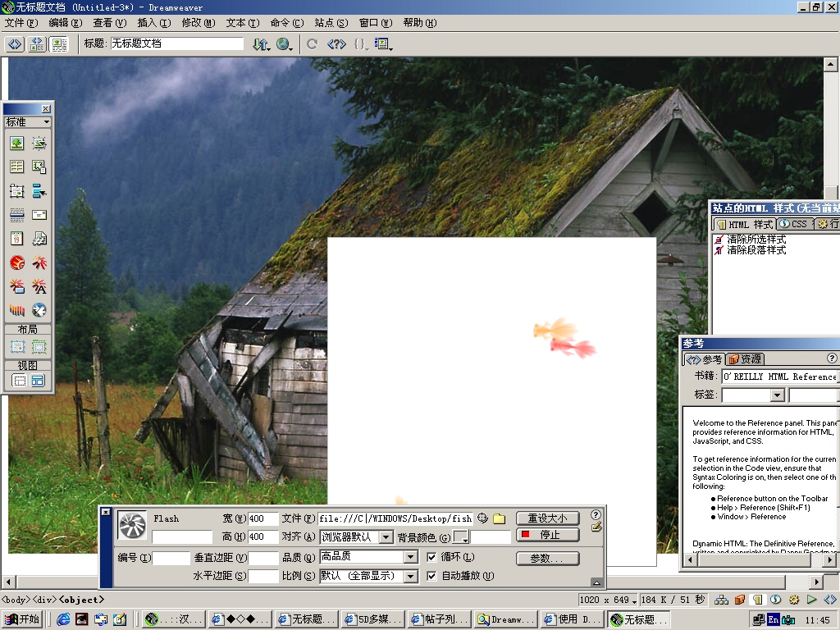Select Draw Layout Table tool

click(39, 347)
